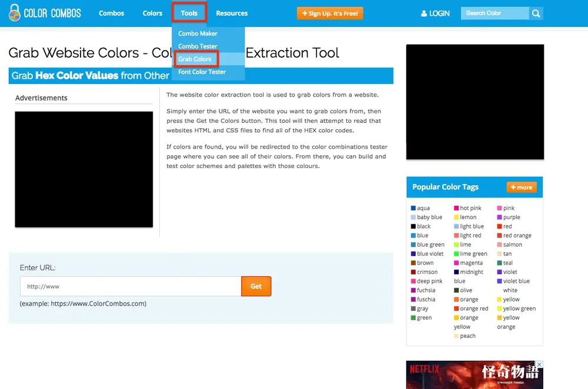Click the olive tag link

(466, 290)
